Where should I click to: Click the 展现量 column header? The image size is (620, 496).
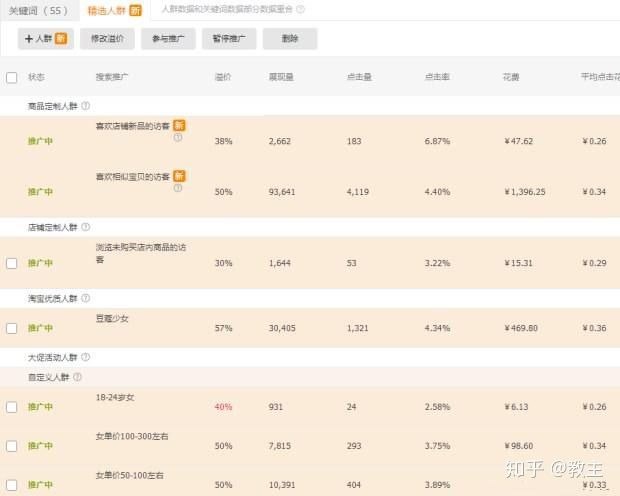tap(280, 77)
